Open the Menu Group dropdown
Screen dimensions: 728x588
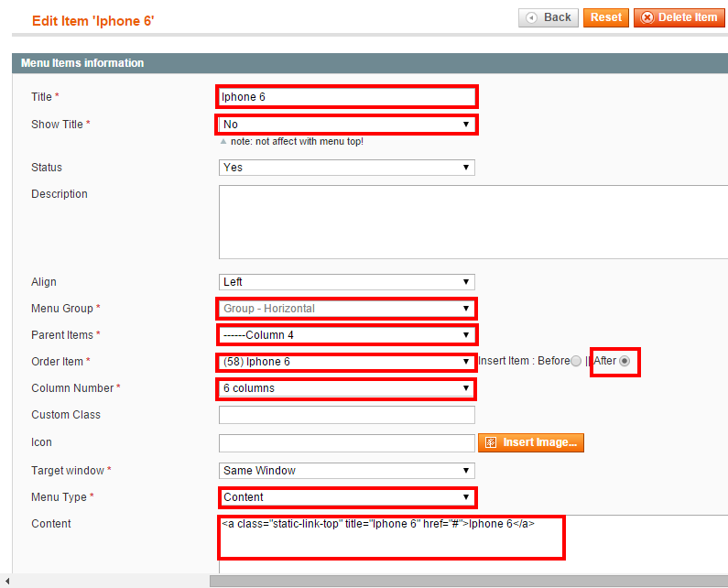tap(347, 309)
